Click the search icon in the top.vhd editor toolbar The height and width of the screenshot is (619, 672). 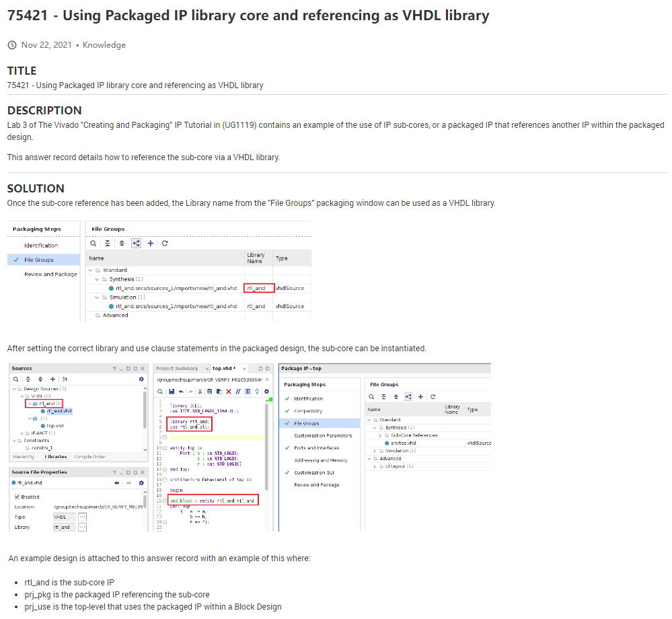coord(160,392)
